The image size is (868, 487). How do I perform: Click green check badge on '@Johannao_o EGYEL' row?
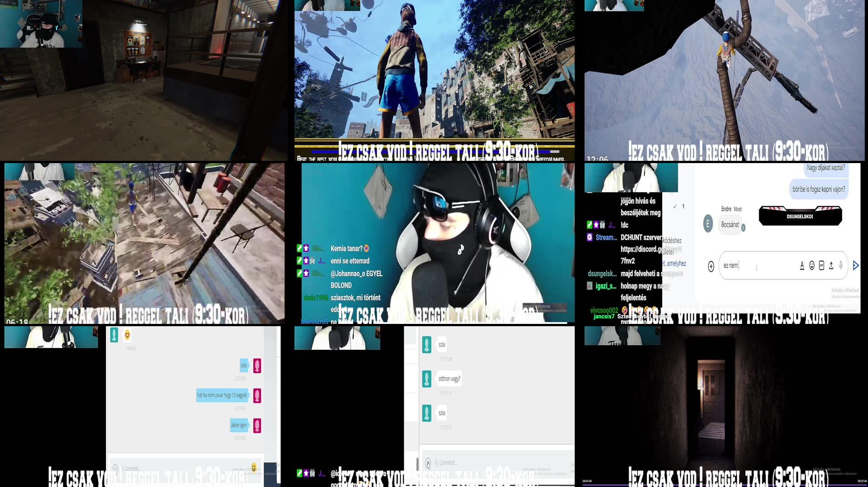click(x=299, y=273)
